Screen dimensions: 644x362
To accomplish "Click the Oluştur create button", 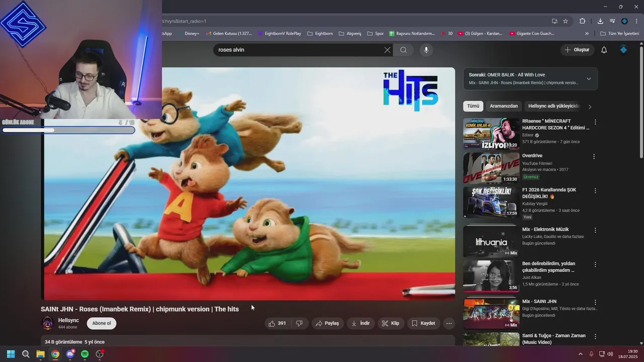I will [577, 50].
